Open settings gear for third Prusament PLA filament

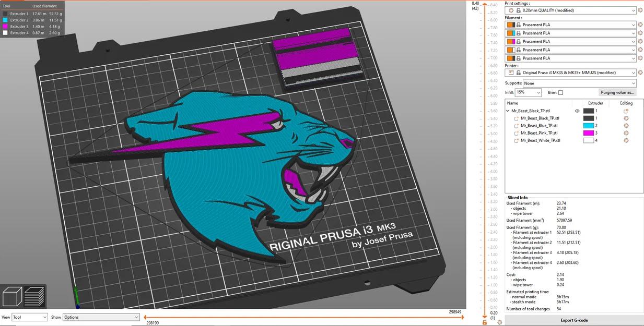tap(640, 41)
